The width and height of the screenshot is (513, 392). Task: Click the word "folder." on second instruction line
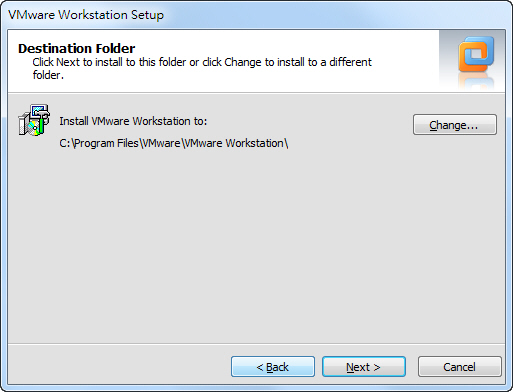pyautogui.click(x=48, y=75)
